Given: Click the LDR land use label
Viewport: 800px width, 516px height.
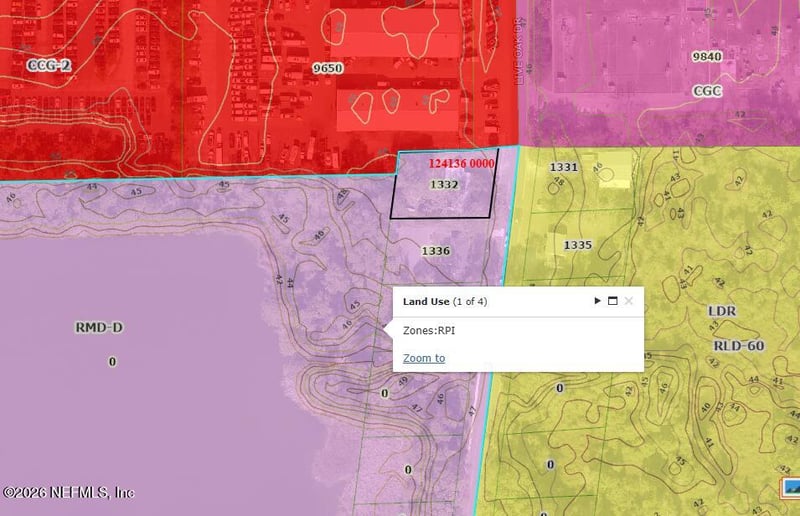Looking at the screenshot, I should [721, 311].
